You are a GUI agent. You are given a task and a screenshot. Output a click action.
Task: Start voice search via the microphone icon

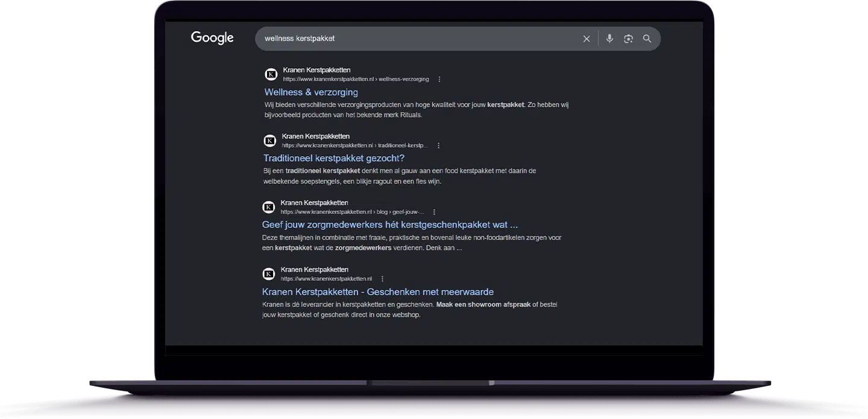point(609,39)
